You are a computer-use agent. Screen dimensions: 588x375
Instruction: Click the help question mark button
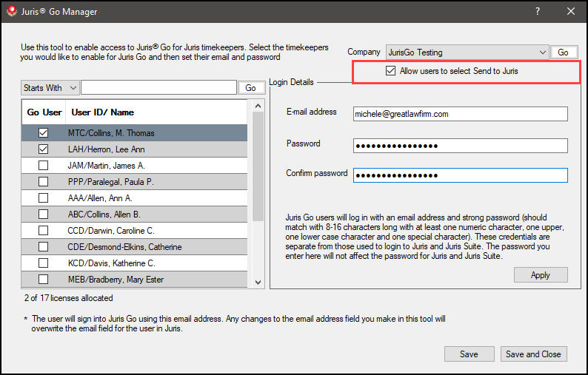(x=538, y=12)
